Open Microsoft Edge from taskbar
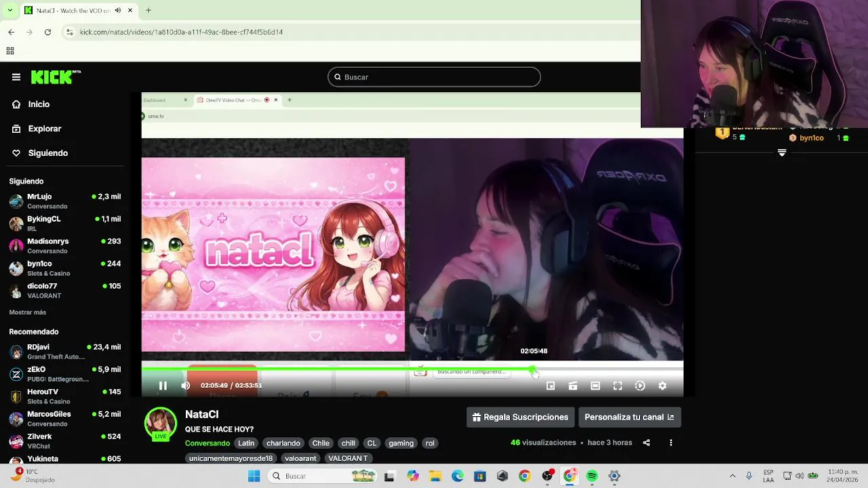This screenshot has height=488, width=868. 458,476
